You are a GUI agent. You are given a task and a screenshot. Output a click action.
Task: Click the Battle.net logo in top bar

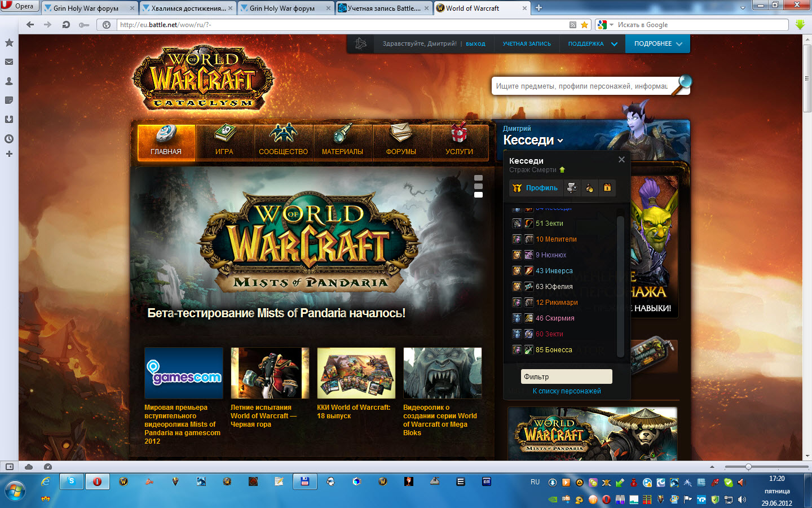coord(360,43)
